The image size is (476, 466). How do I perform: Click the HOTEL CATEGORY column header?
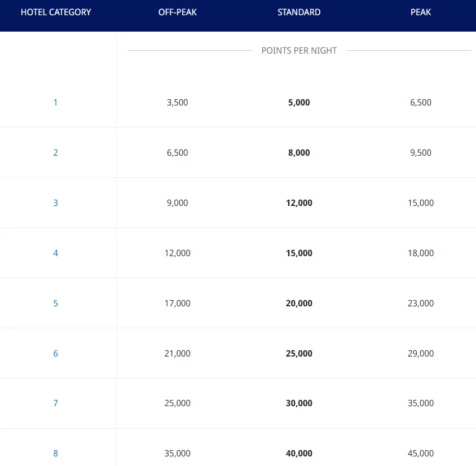[55, 12]
